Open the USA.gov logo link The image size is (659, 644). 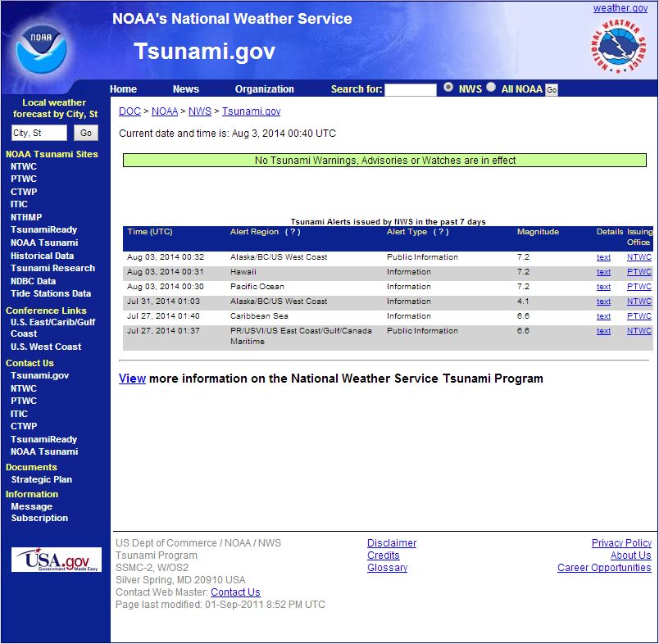[57, 560]
